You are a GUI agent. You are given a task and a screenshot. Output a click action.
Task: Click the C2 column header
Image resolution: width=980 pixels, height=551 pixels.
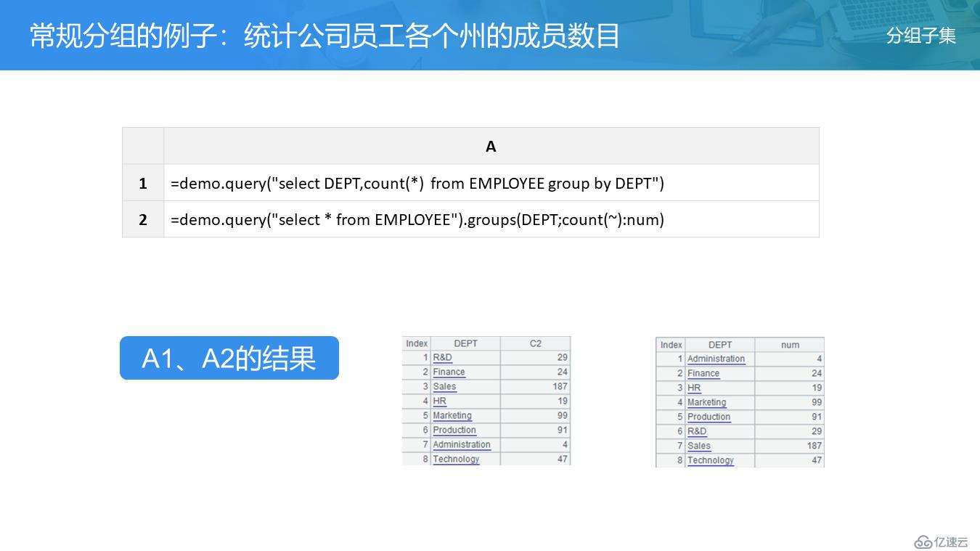536,343
